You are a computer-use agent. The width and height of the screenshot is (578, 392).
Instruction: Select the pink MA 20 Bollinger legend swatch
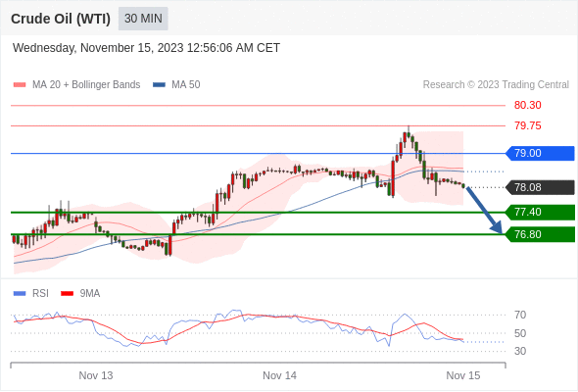coord(20,85)
